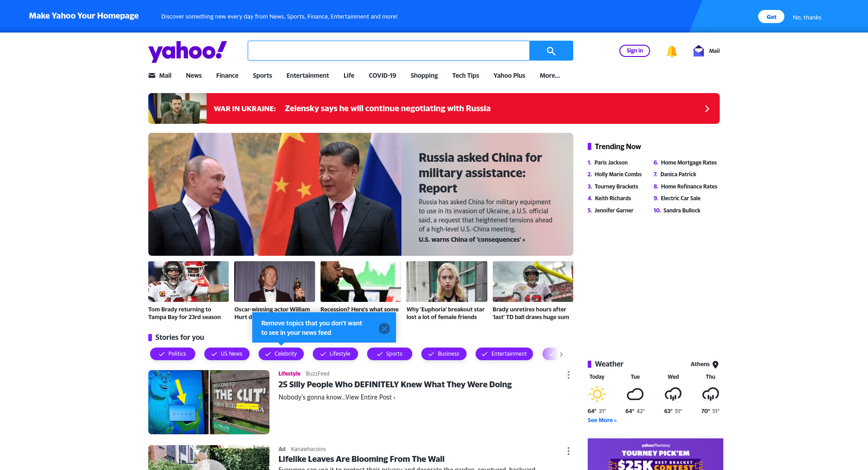
Task: Open options menu for BuzzFeed story
Action: pyautogui.click(x=568, y=375)
